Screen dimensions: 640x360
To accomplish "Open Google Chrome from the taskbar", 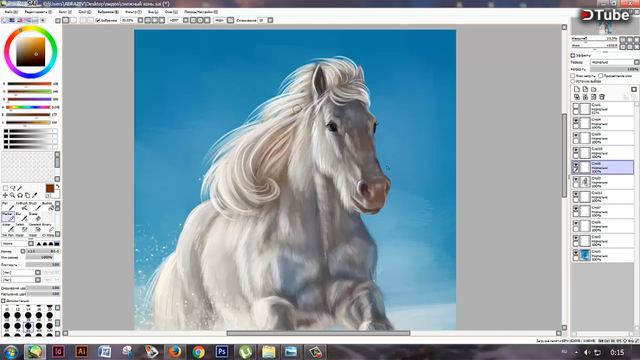I will 198,351.
